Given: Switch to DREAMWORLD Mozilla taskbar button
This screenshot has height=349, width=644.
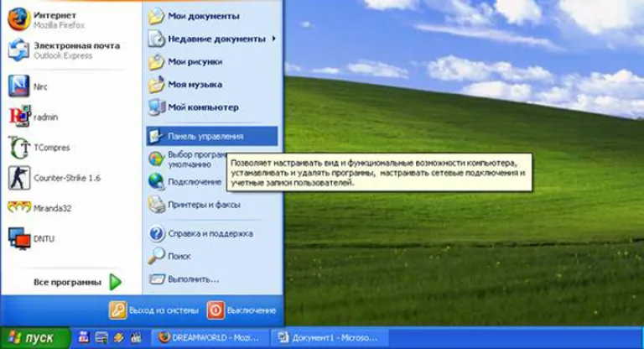Looking at the screenshot, I should (x=210, y=338).
